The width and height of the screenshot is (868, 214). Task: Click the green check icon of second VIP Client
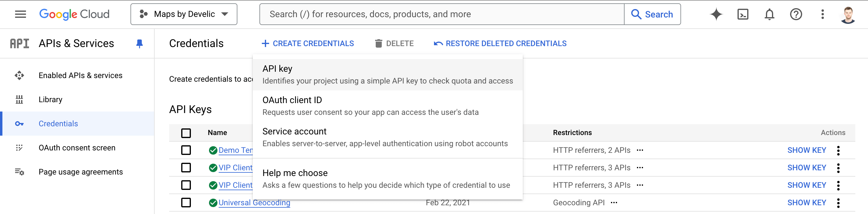point(213,185)
